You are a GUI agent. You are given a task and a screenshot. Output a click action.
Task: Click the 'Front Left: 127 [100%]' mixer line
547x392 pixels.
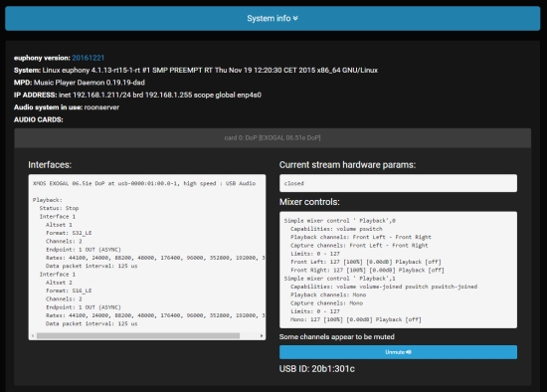tap(366, 262)
